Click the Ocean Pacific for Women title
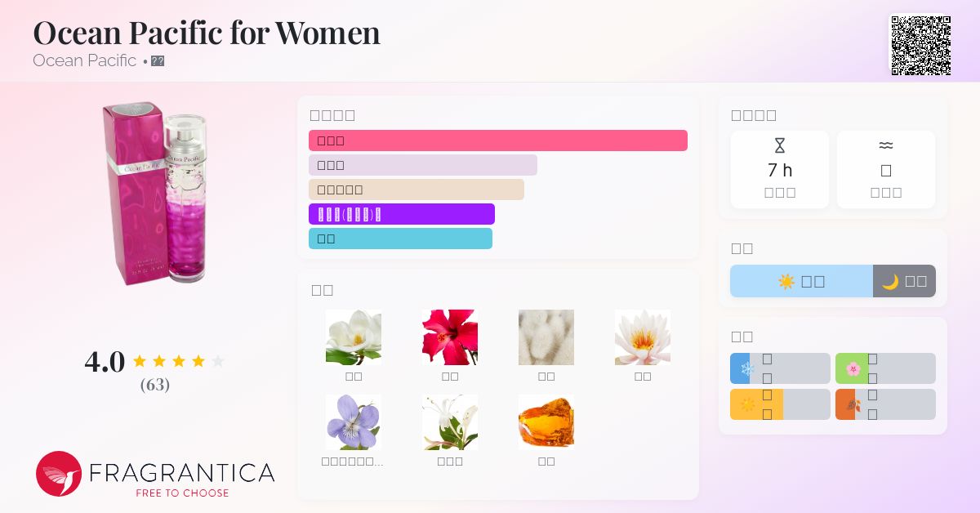980x513 pixels. [x=207, y=33]
